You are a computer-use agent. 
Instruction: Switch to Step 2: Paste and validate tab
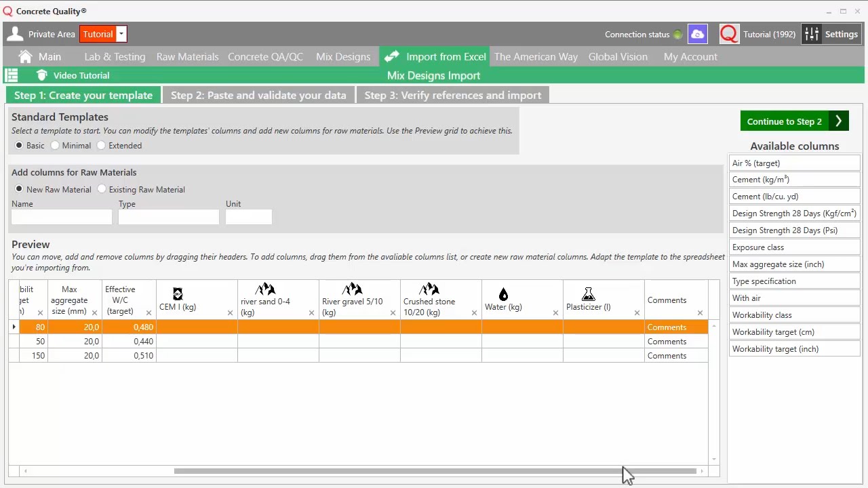coord(258,95)
